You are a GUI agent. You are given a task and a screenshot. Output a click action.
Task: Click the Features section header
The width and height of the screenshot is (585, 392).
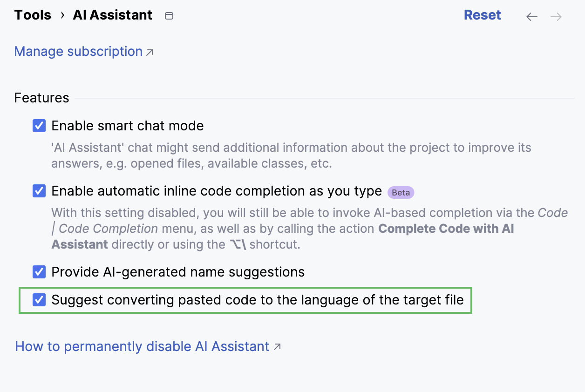[x=41, y=98]
